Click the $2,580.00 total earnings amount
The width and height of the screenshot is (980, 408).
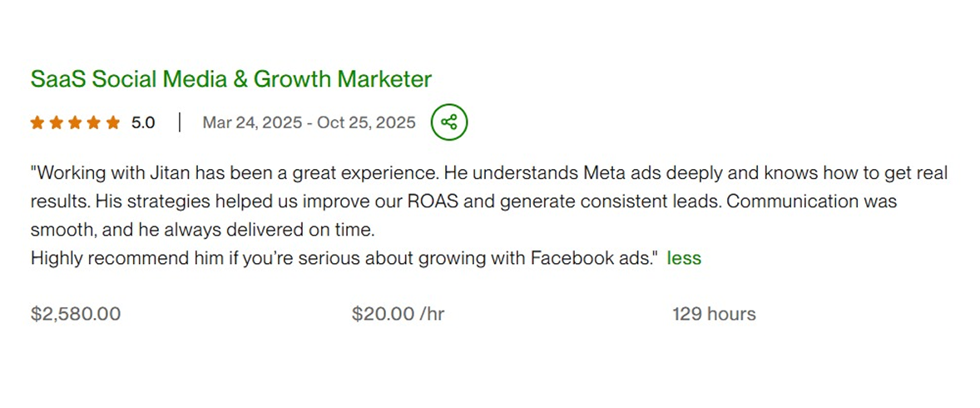click(x=76, y=314)
